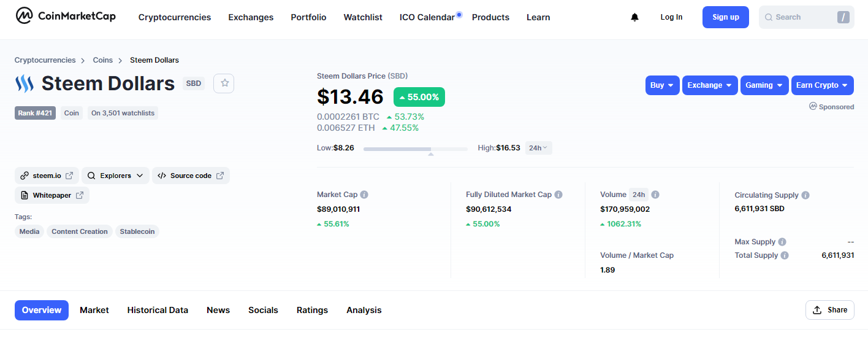Open the notifications bell

(634, 17)
